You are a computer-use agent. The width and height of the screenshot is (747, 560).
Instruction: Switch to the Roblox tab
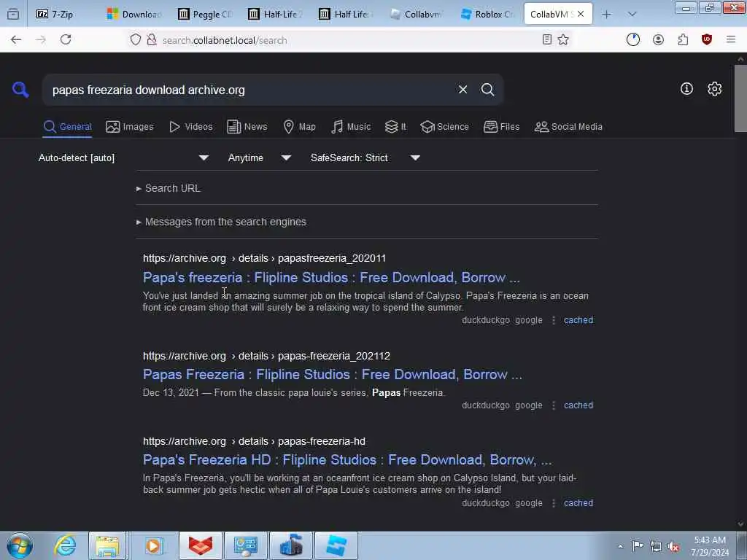[x=488, y=15]
